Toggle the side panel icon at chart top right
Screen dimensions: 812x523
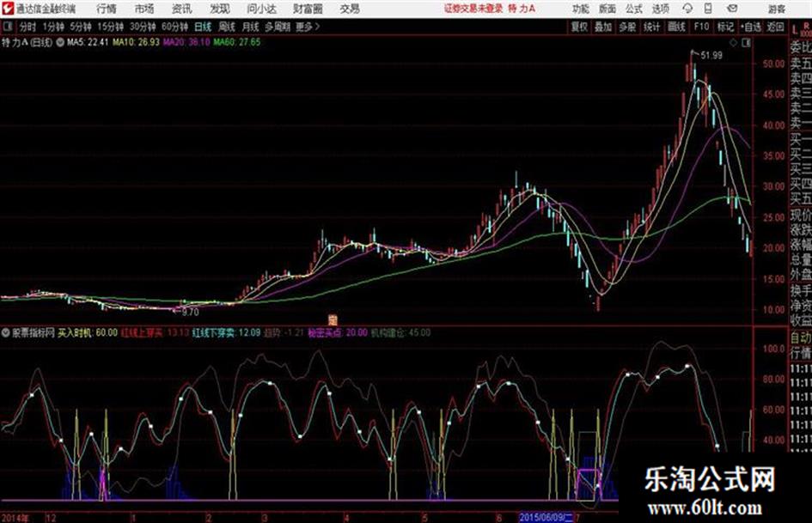[x=746, y=43]
